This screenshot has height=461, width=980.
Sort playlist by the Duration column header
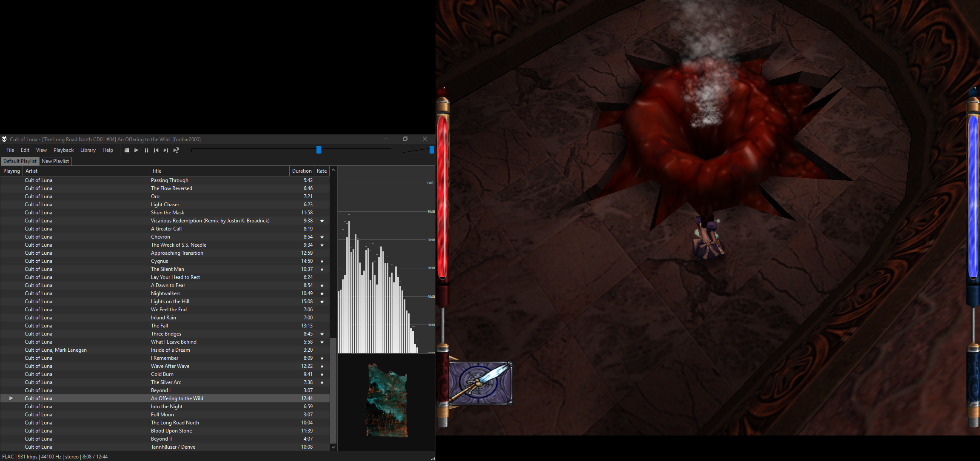302,171
